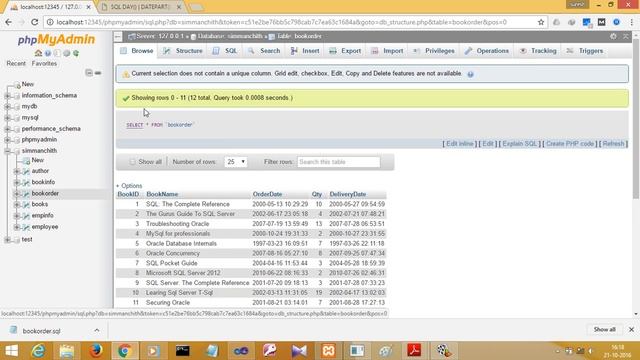Viewport: 640px width, 360px height.
Task: Collapse the simmanchith database node
Action: (x=7, y=151)
